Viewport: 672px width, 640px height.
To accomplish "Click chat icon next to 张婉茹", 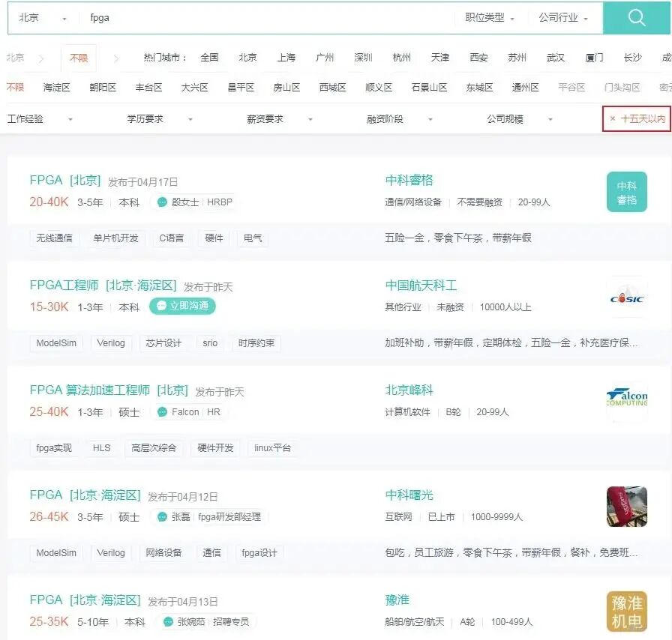I will pyautogui.click(x=168, y=621).
